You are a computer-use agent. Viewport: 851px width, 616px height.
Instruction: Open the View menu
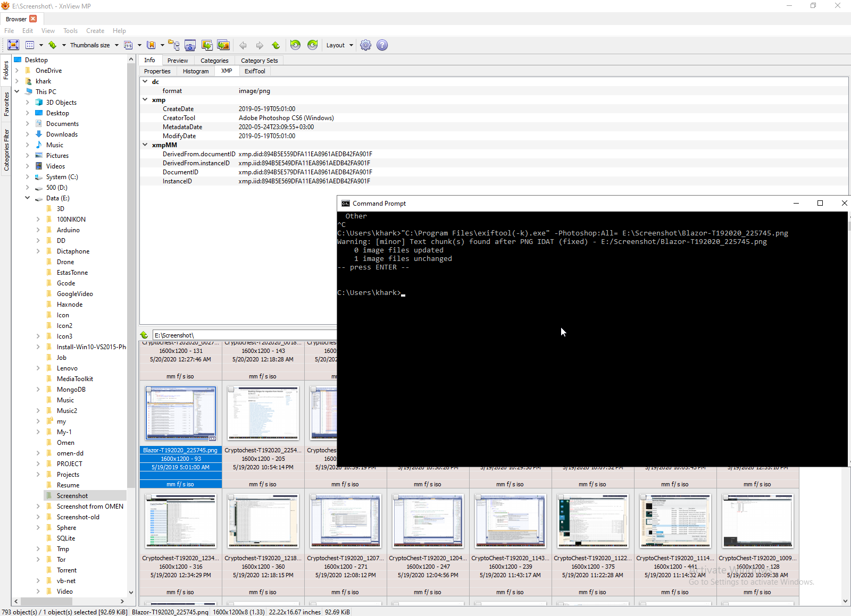pos(48,31)
